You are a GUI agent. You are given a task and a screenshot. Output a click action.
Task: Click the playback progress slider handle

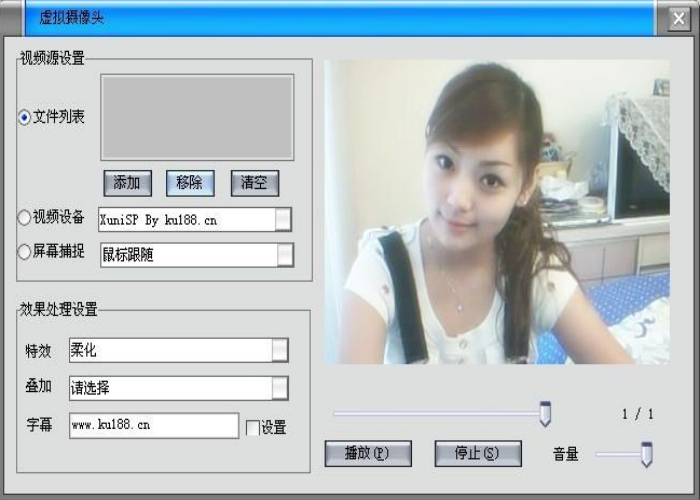pos(545,414)
